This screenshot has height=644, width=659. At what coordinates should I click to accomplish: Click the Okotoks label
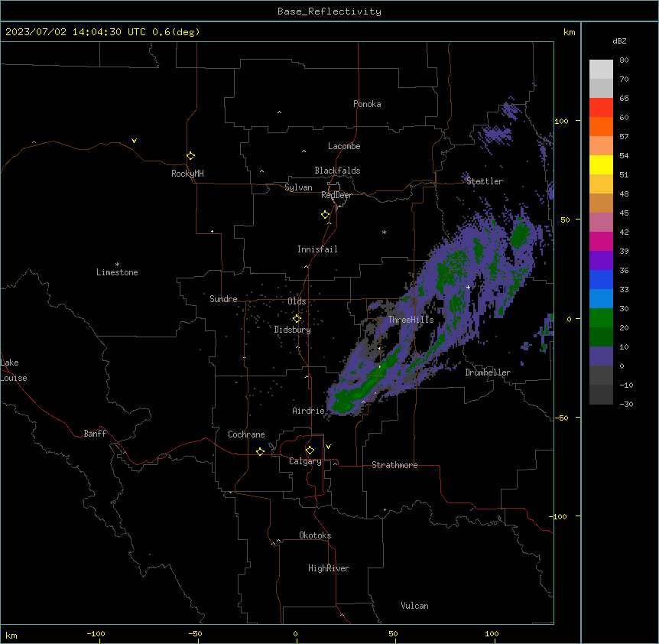click(315, 535)
